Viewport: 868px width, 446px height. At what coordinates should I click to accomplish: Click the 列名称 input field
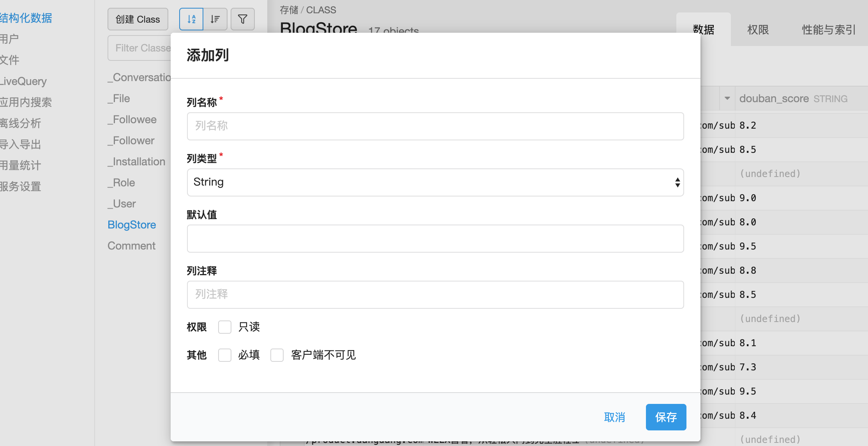click(x=435, y=126)
